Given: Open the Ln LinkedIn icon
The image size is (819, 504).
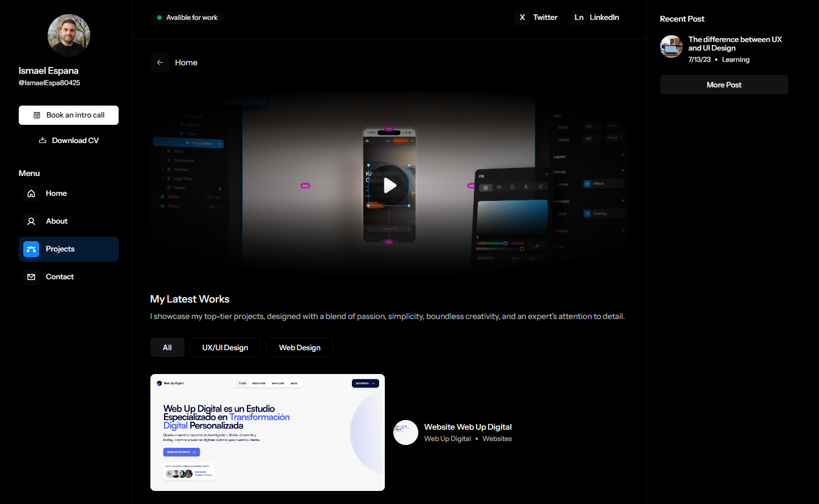Looking at the screenshot, I should [579, 18].
